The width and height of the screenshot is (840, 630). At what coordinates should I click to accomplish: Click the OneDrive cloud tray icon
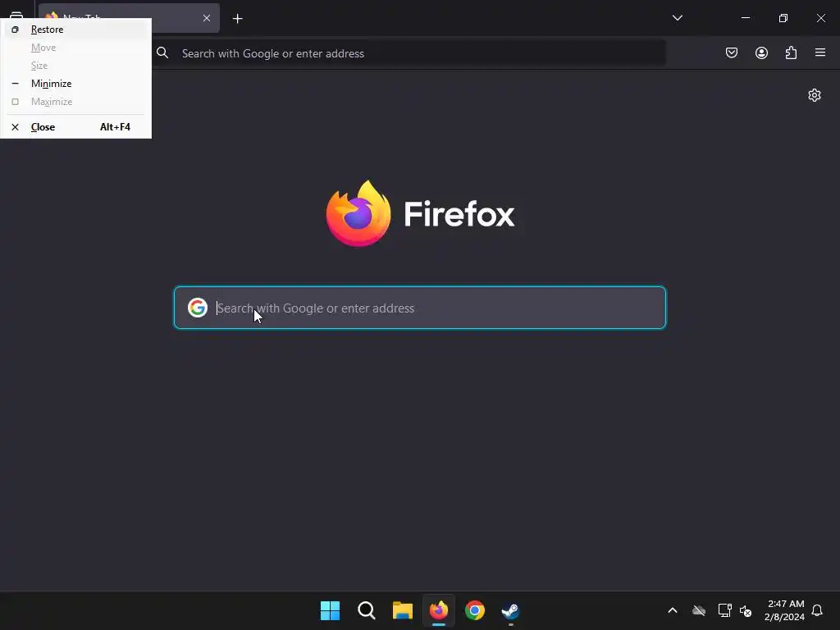pos(699,610)
